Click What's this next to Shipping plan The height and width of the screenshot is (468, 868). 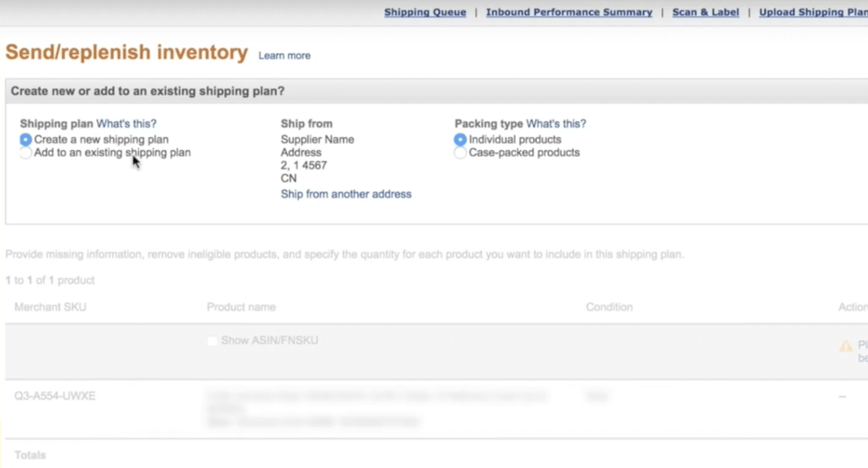tap(126, 124)
